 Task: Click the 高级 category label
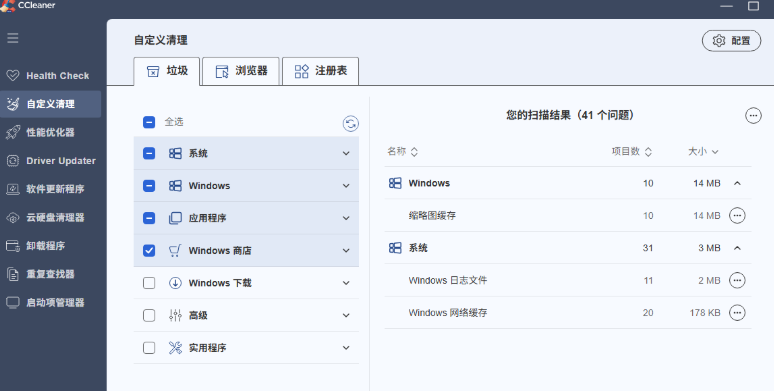pyautogui.click(x=198, y=315)
